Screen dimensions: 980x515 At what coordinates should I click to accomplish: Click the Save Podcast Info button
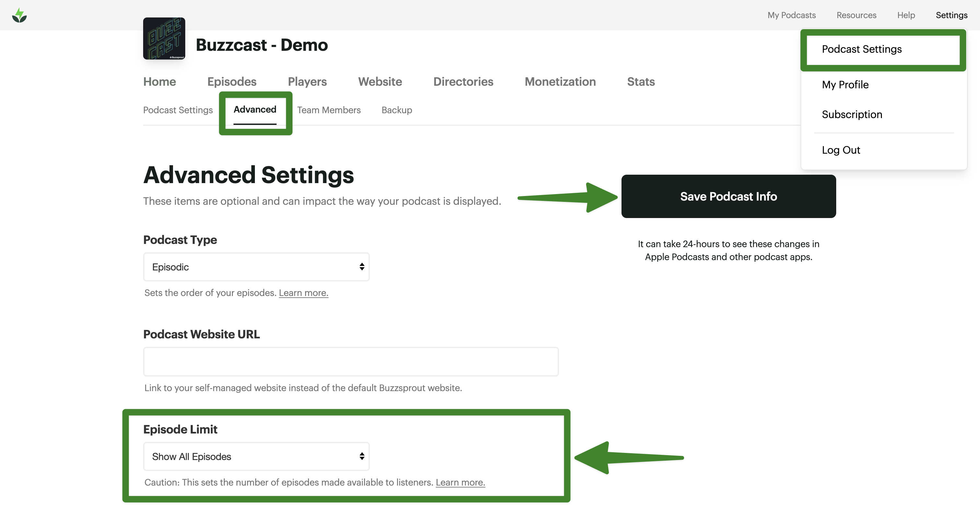pos(728,196)
